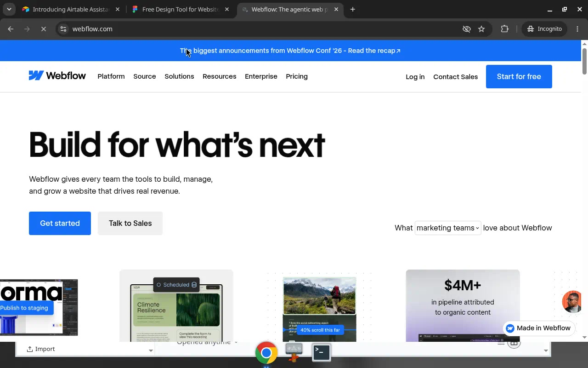Click the Start for free button
Viewport: 588px width, 368px height.
point(519,76)
